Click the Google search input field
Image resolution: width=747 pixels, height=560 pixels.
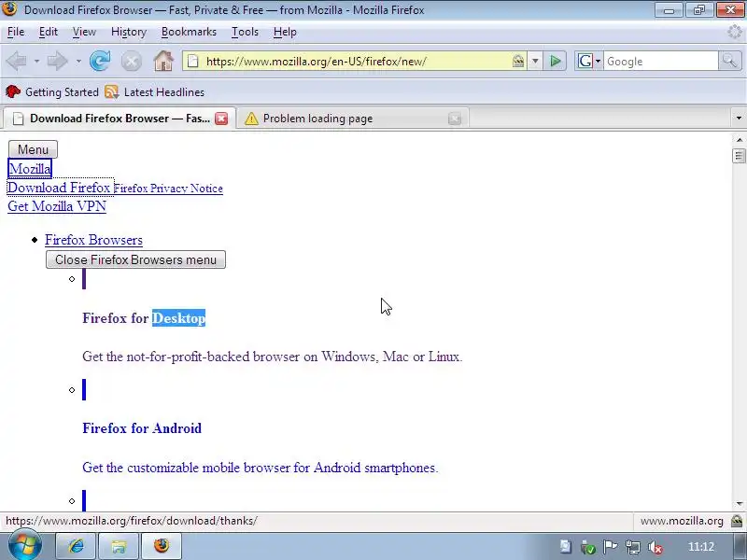pyautogui.click(x=661, y=61)
